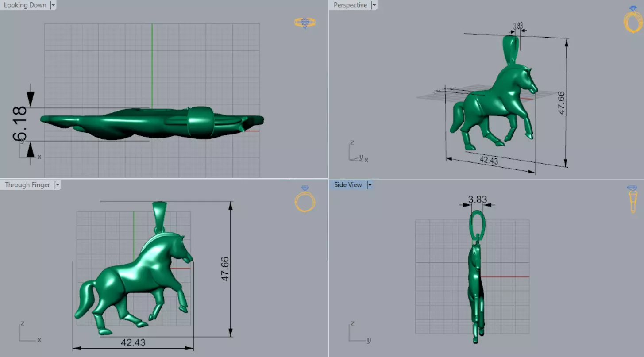Select the 47.66 height dimension in Perspective view

pyautogui.click(x=561, y=103)
